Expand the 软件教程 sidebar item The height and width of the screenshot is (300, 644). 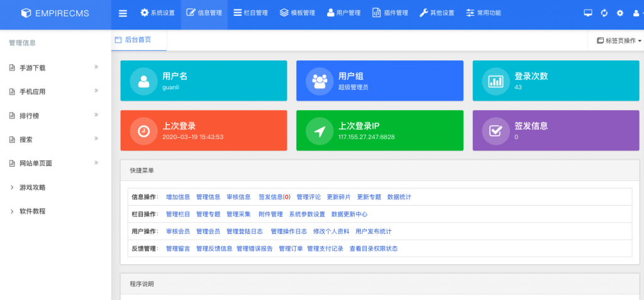point(32,211)
